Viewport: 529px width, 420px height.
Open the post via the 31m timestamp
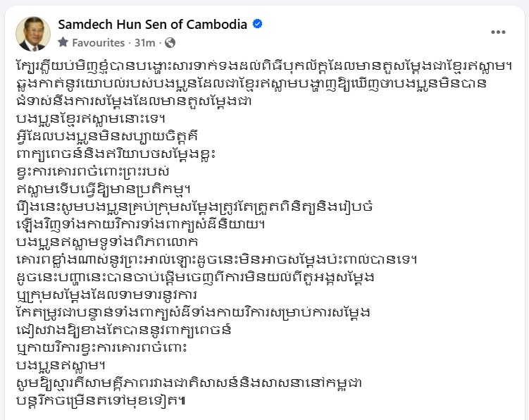point(149,43)
